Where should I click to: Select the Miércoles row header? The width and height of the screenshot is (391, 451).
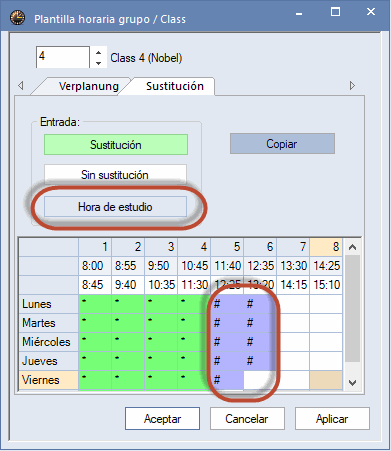49,342
